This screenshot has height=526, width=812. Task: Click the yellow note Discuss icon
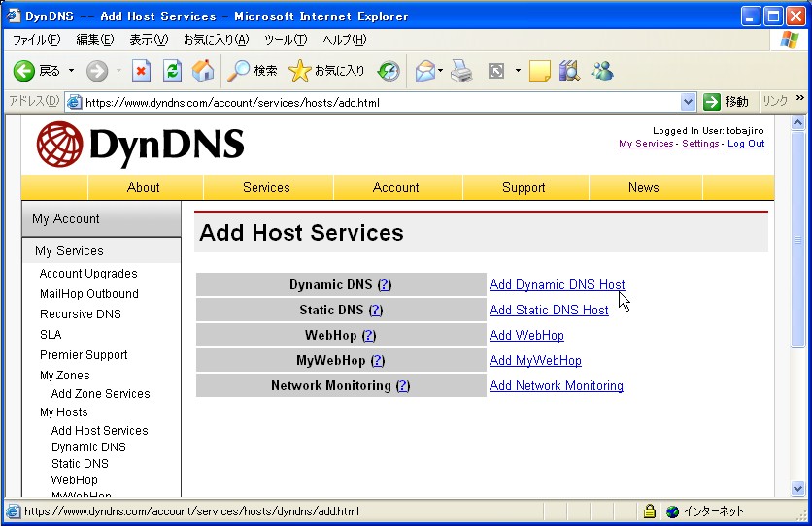(x=540, y=71)
